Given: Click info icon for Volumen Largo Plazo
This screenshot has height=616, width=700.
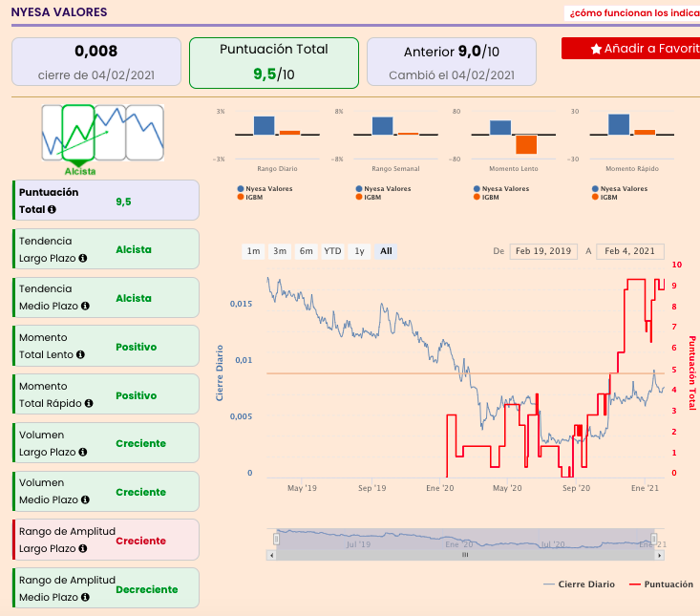Looking at the screenshot, I should pyautogui.click(x=82, y=452).
